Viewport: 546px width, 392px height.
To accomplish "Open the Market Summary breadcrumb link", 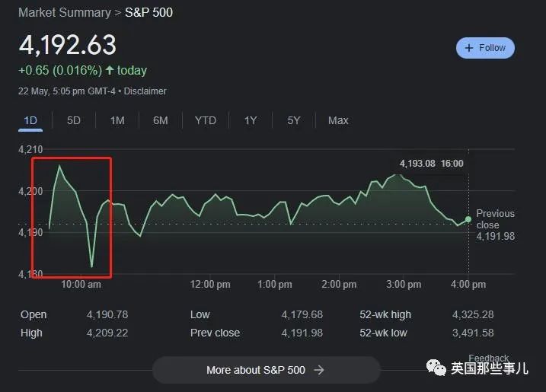I will tap(65, 12).
